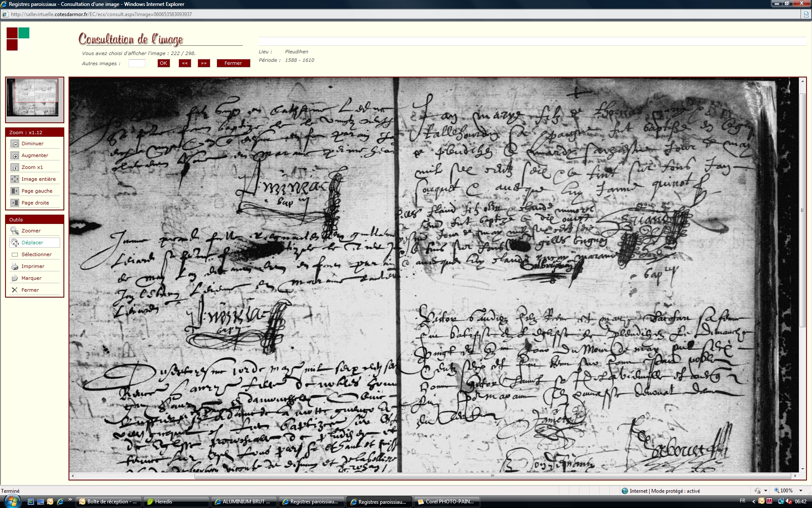
Task: Choose the Sélectionner selection tool
Action: coord(15,254)
